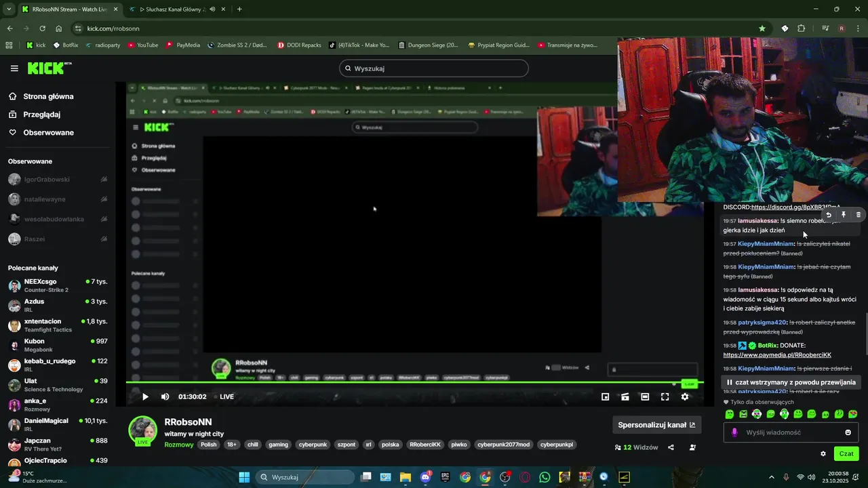Reply to the lamusiakessa chat message

tap(829, 215)
